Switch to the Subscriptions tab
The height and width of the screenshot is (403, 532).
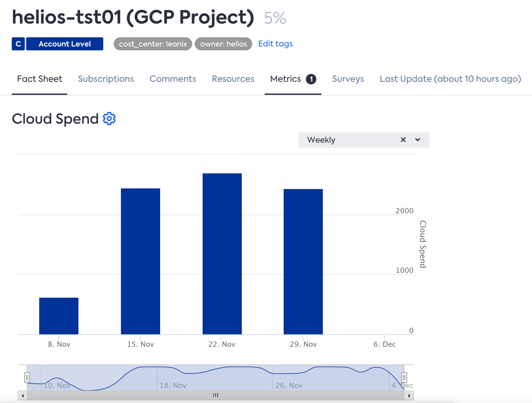tap(106, 79)
